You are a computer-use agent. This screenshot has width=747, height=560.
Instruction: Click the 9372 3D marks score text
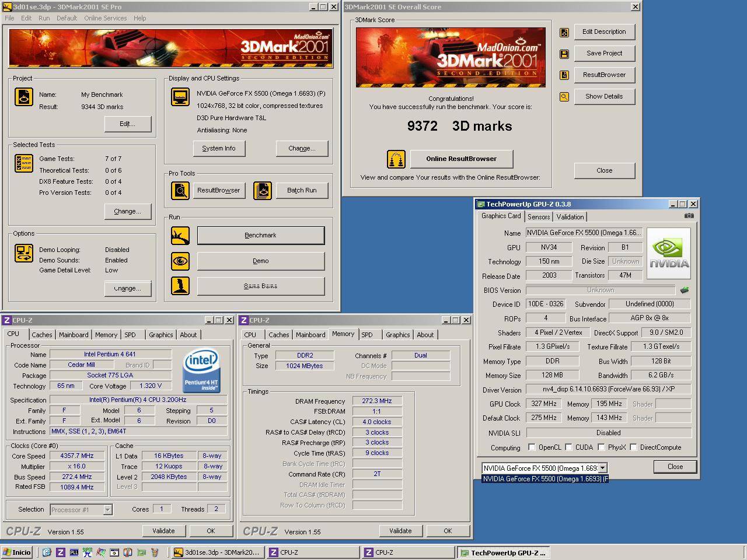pos(459,126)
